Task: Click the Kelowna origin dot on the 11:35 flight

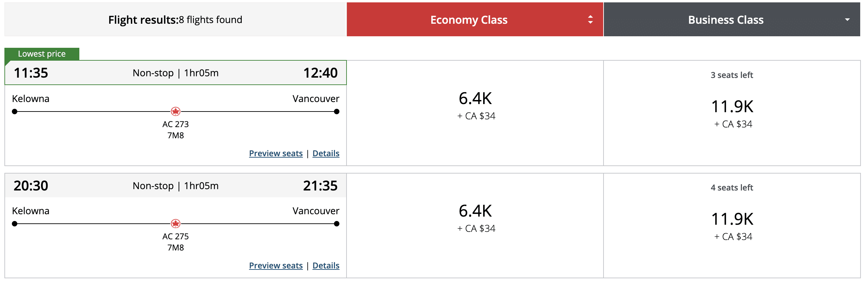Action: (x=15, y=112)
